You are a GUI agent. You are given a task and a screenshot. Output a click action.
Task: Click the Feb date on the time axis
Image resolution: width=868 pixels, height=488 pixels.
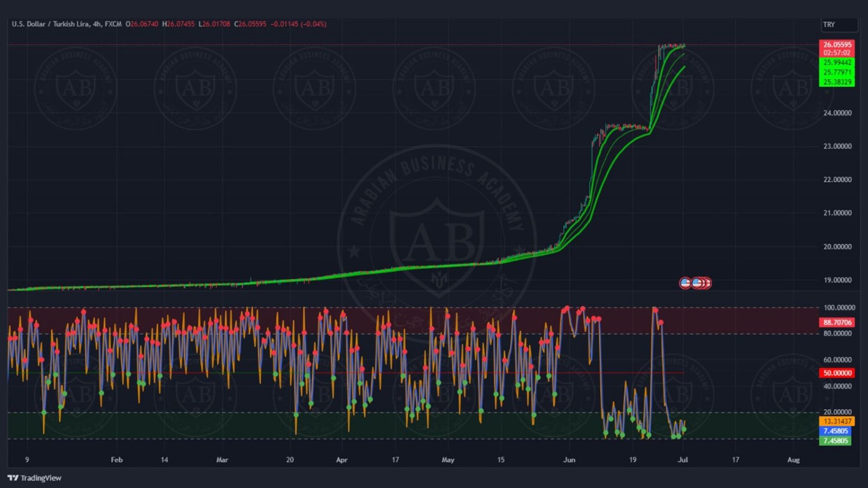[x=117, y=460]
